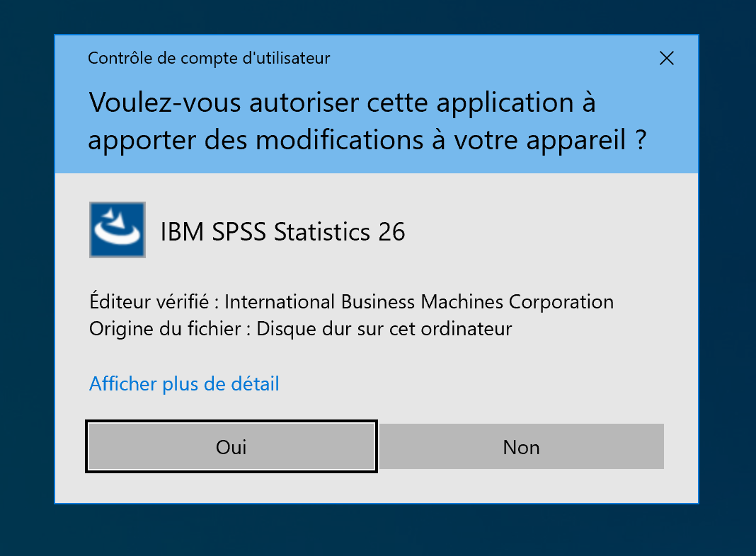This screenshot has width=756, height=556.
Task: Open the Afficher plus de détail link
Action: [184, 384]
